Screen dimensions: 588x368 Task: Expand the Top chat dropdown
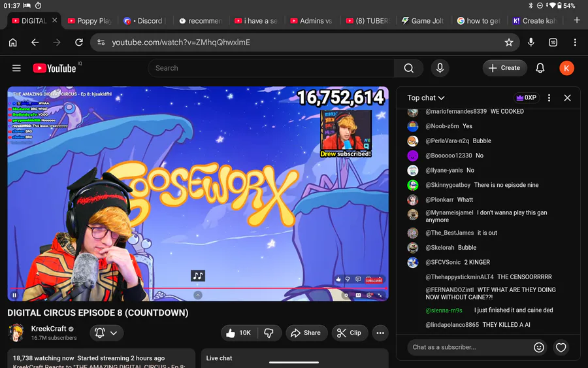point(425,98)
